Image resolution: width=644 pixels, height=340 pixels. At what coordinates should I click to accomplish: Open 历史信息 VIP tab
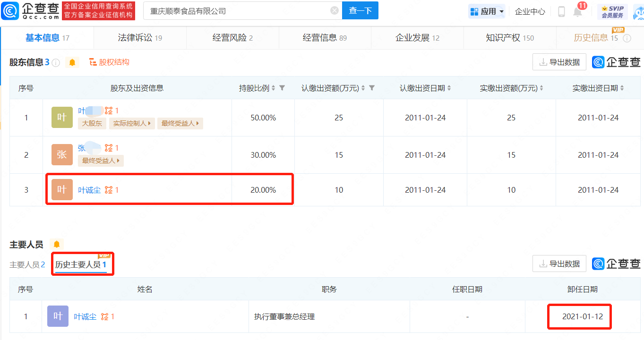pyautogui.click(x=595, y=38)
